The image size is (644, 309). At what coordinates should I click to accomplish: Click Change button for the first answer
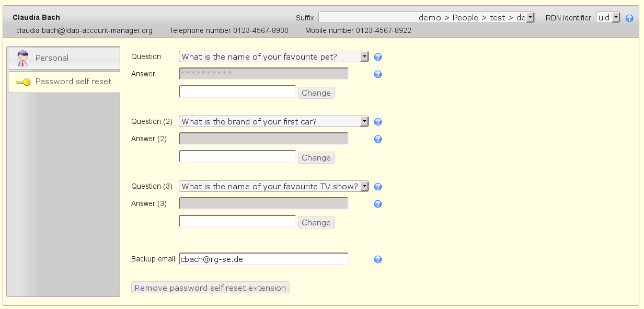[x=316, y=93]
